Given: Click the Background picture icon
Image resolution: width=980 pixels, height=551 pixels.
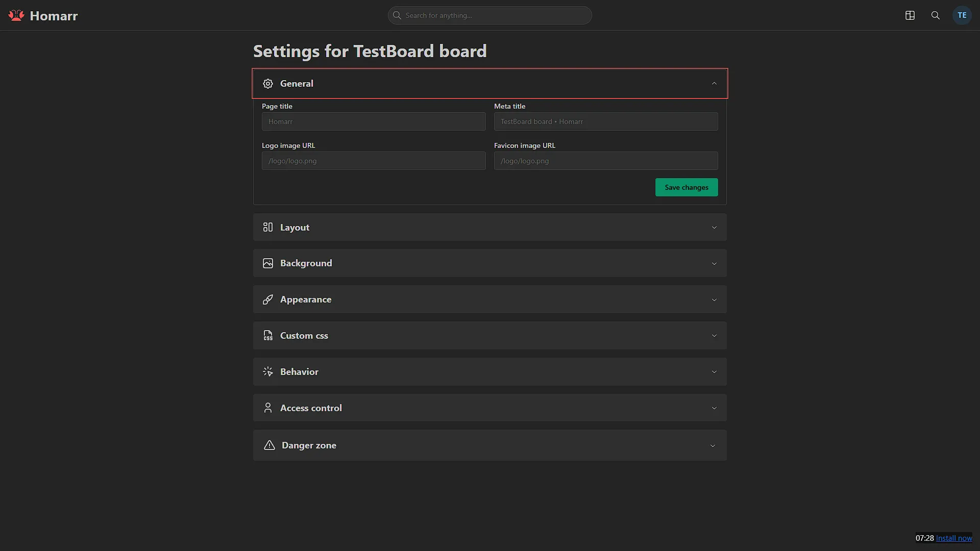Looking at the screenshot, I should pos(268,263).
